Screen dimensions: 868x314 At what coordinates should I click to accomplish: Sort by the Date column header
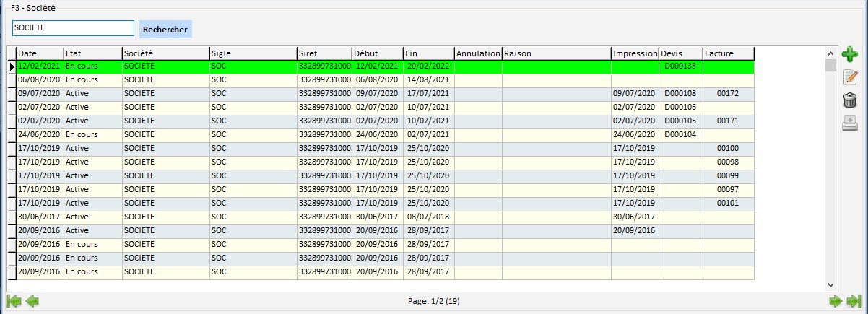(x=40, y=53)
